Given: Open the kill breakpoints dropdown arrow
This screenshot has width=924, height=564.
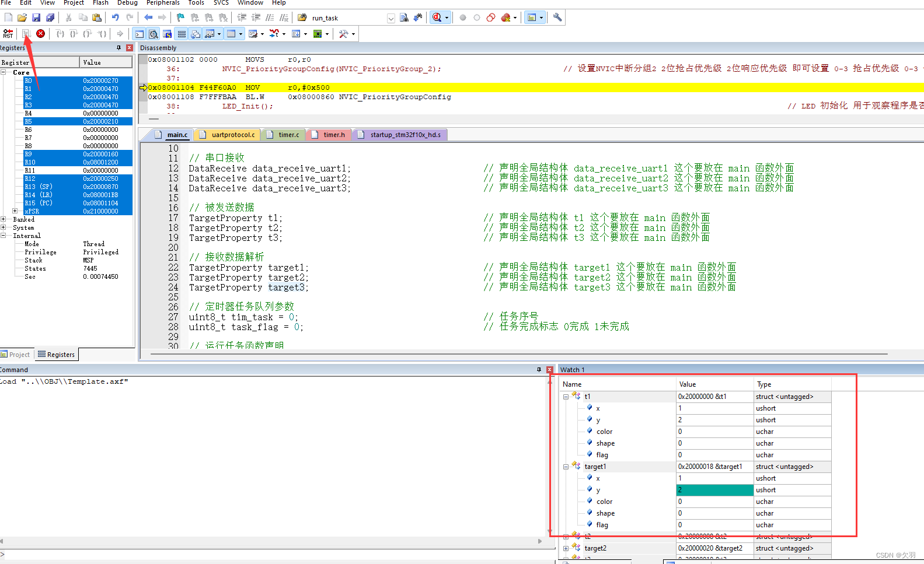Looking at the screenshot, I should point(515,17).
